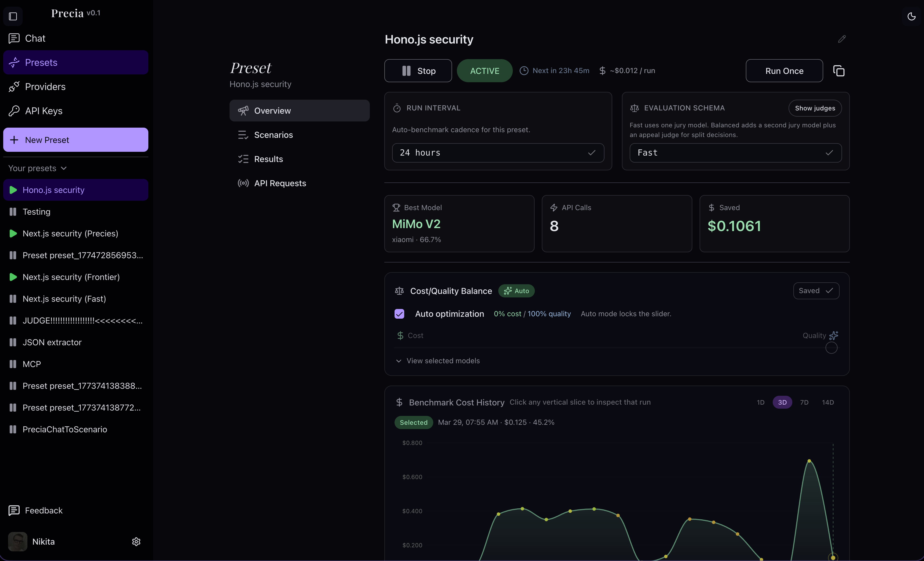Click the pencil edit icon for preset title
This screenshot has height=561, width=924.
pos(841,39)
